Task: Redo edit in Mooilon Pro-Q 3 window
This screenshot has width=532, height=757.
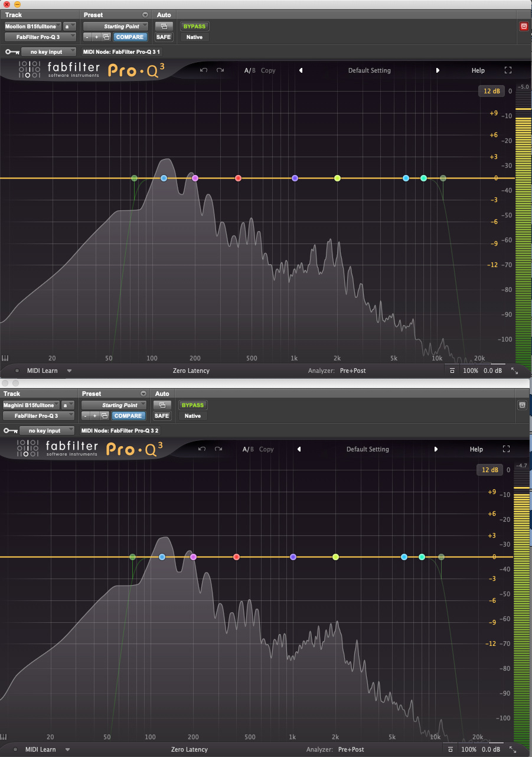Action: click(x=220, y=70)
